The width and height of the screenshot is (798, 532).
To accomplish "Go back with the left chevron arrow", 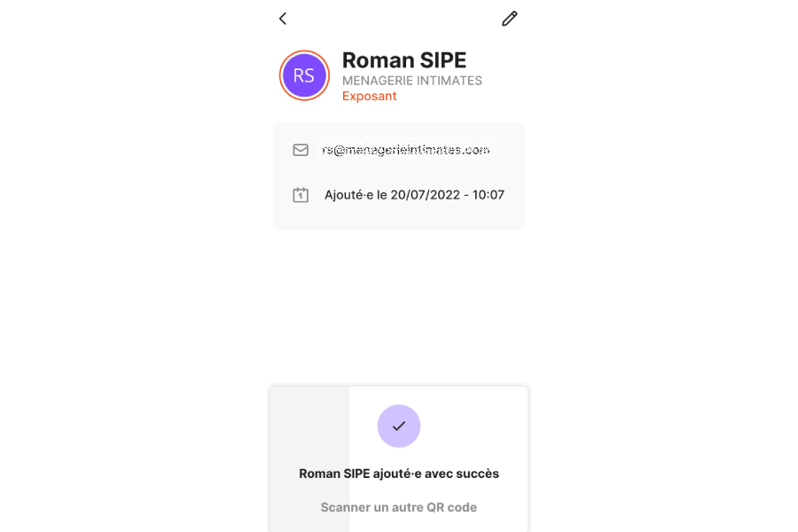I will (283, 19).
